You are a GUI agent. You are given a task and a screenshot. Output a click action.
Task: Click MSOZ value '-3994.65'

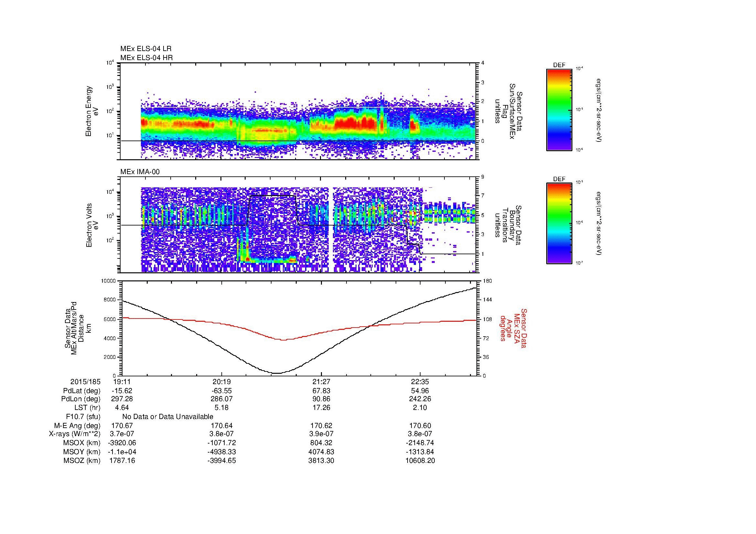[x=222, y=461]
